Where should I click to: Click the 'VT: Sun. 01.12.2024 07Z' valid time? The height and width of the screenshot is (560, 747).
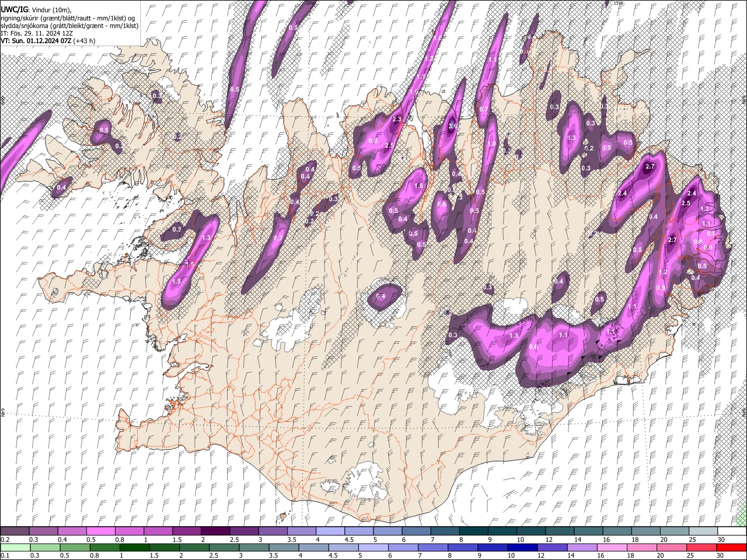click(x=36, y=41)
